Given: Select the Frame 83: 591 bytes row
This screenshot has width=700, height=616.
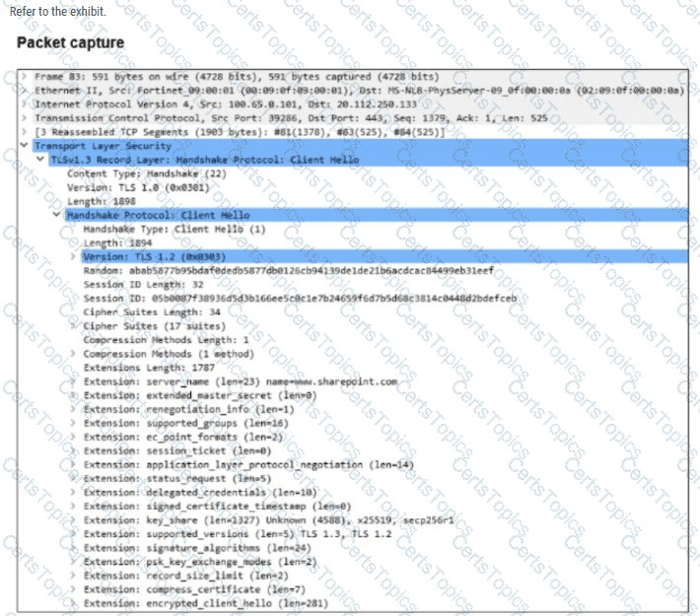Looking at the screenshot, I should (237, 76).
